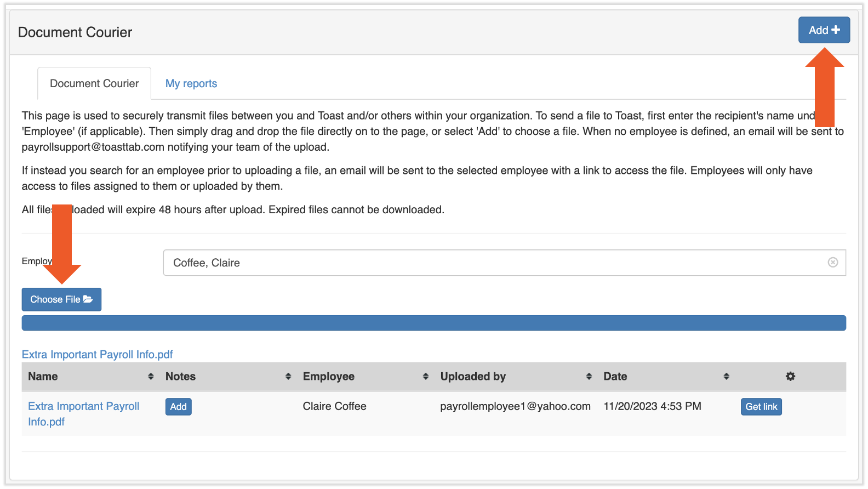Viewport: 868px width, 489px height.
Task: Sort by the Notes column arrows
Action: click(x=288, y=377)
